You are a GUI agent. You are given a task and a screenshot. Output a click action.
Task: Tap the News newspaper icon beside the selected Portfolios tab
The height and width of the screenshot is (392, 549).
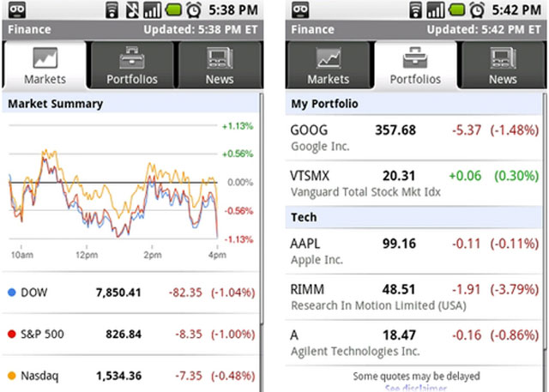click(x=503, y=57)
